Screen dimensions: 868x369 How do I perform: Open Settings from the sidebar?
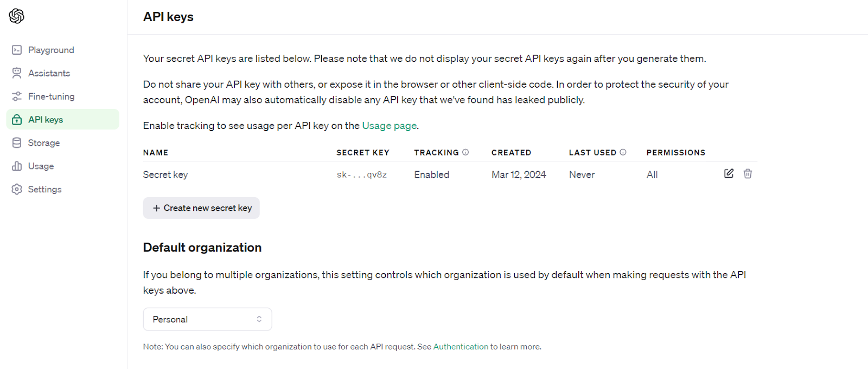63,190
